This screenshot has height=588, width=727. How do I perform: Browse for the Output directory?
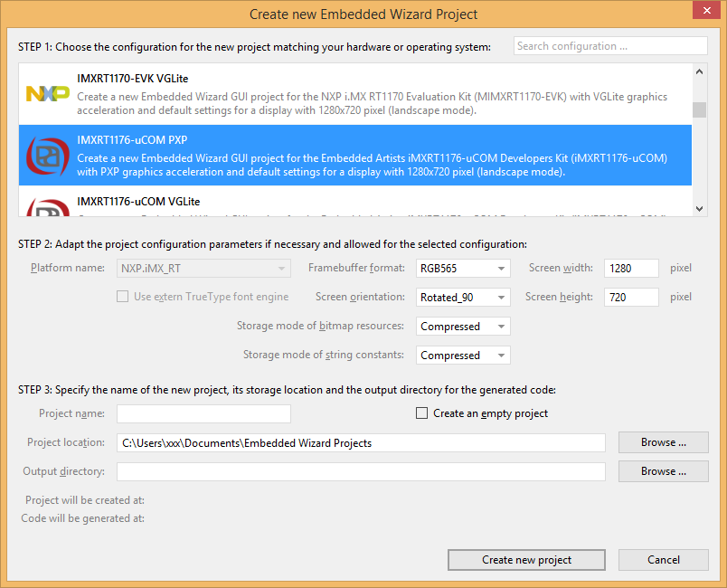663,471
